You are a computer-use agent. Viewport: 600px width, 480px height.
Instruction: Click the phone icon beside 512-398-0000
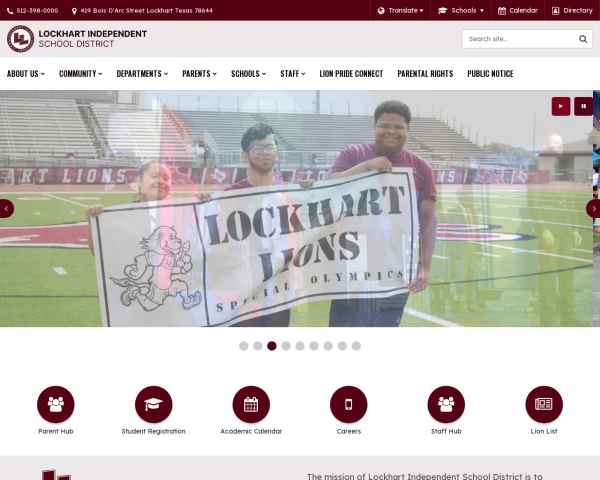pos(10,11)
